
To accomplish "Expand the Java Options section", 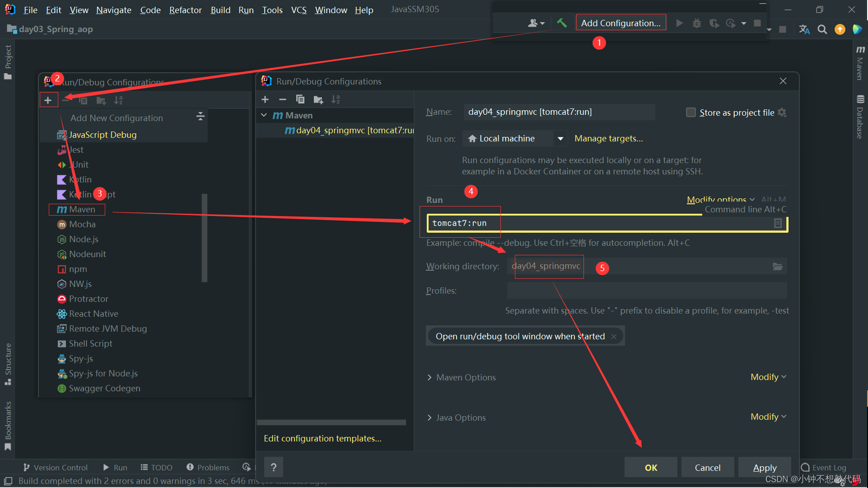I will click(x=429, y=418).
